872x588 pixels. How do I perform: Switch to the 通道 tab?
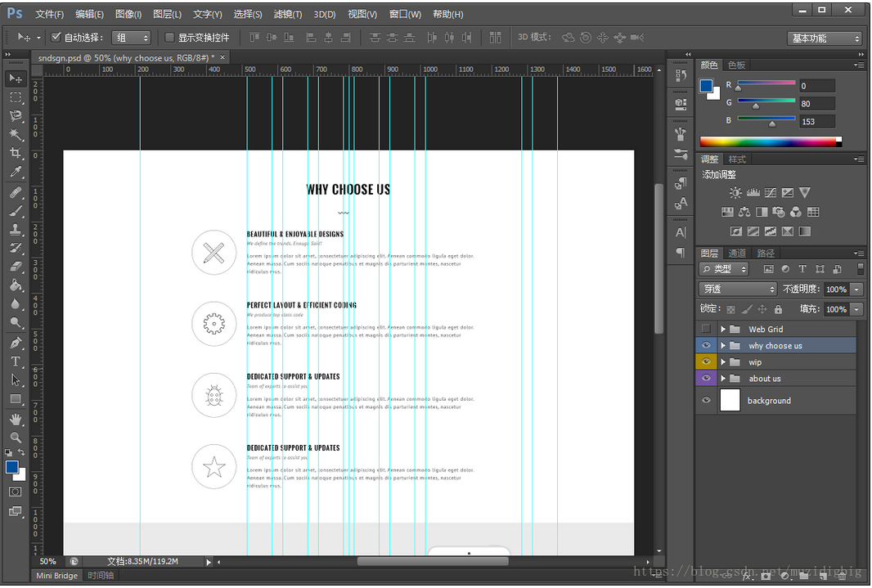pyautogui.click(x=737, y=254)
